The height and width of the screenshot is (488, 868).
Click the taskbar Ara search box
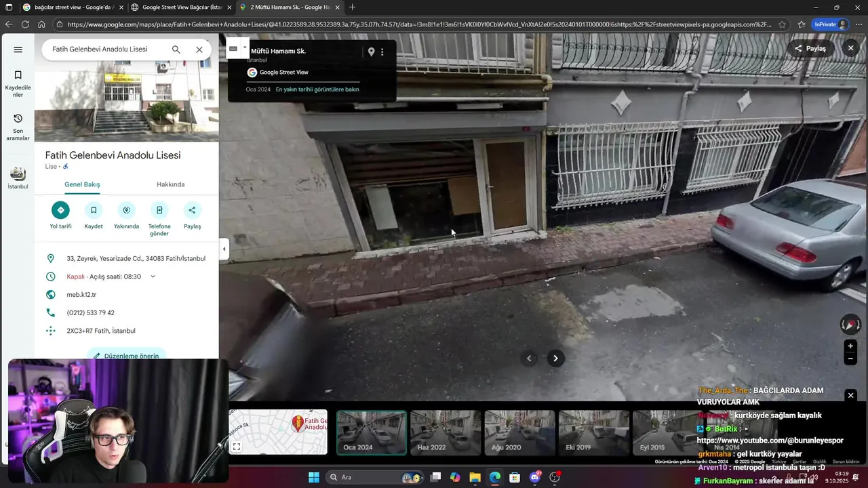pyautogui.click(x=375, y=477)
